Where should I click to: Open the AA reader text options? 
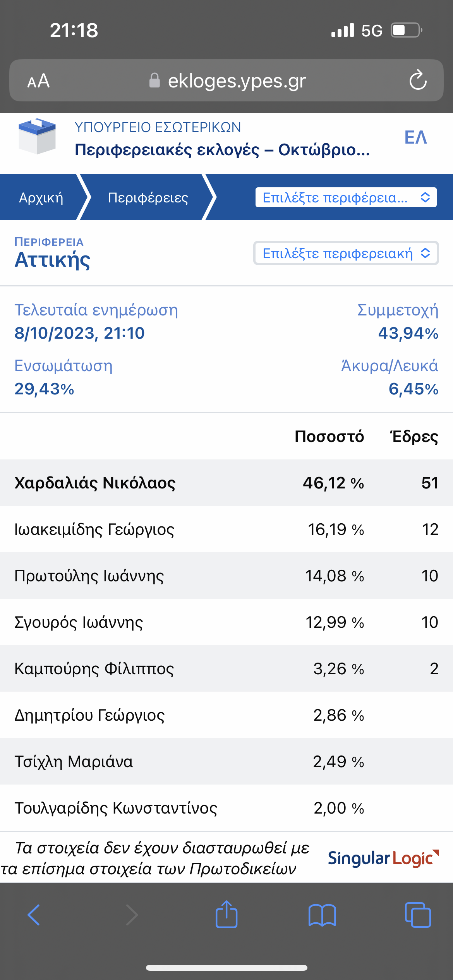tap(38, 81)
